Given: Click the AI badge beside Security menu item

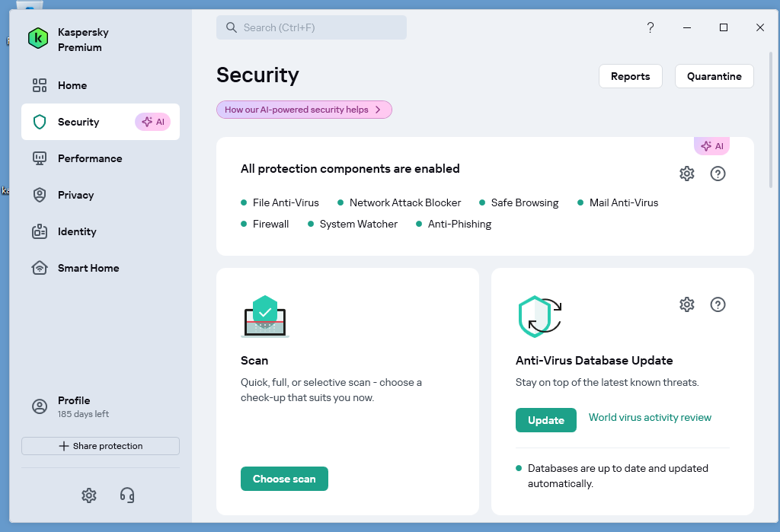Looking at the screenshot, I should click(x=152, y=122).
